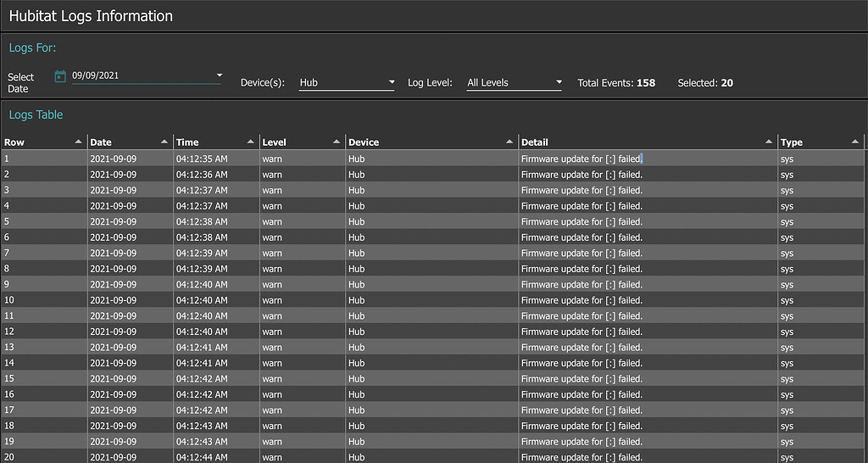This screenshot has height=463, width=868.
Task: Click the warn level cell in row 12
Action: pos(303,332)
